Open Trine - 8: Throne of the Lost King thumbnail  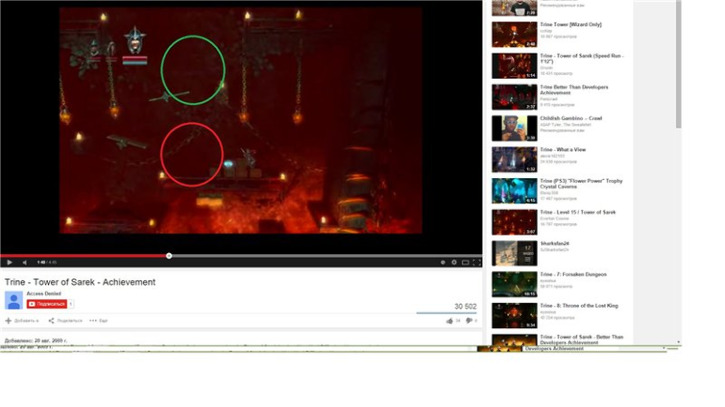tap(514, 316)
